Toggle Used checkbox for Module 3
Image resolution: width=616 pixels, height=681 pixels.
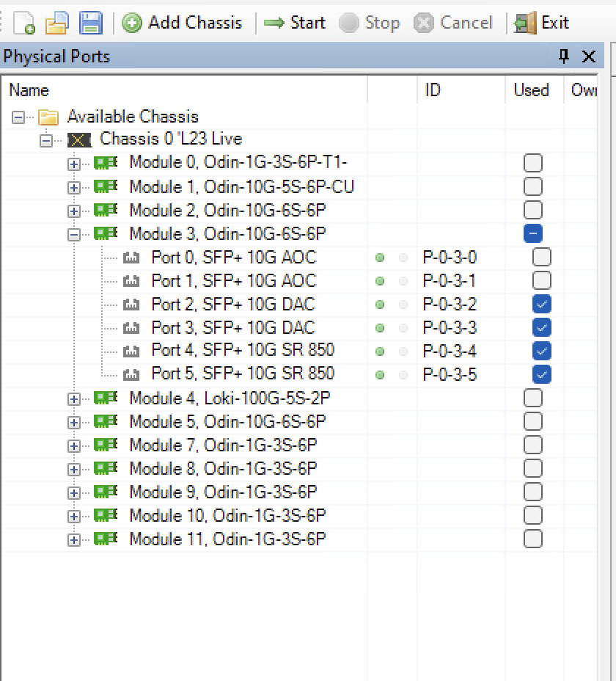[533, 233]
